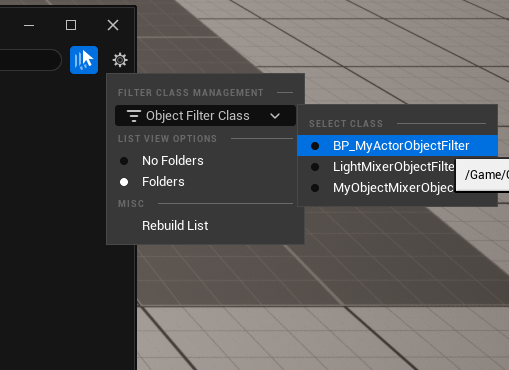Select the Folders view option
Image resolution: width=509 pixels, height=370 pixels.
click(x=205, y=182)
